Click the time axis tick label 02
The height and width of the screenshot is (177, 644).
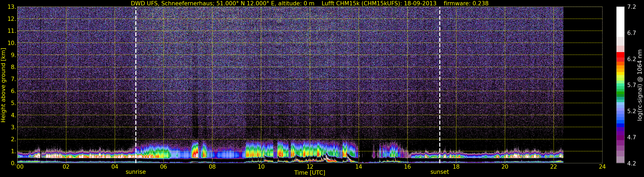66,167
